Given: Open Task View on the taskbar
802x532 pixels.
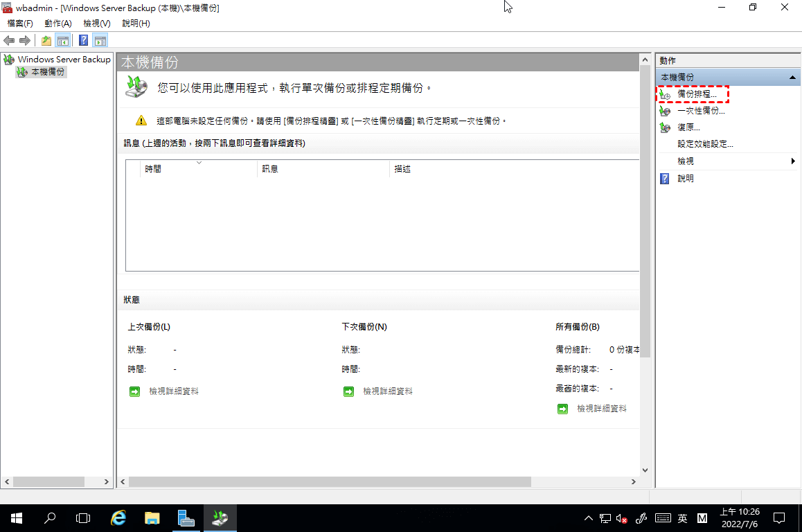Looking at the screenshot, I should pos(83,518).
